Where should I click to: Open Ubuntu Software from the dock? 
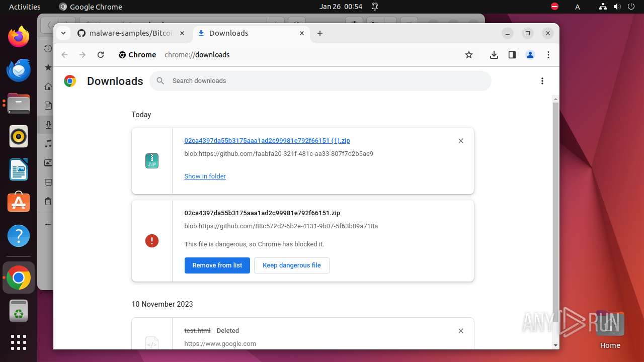19,203
